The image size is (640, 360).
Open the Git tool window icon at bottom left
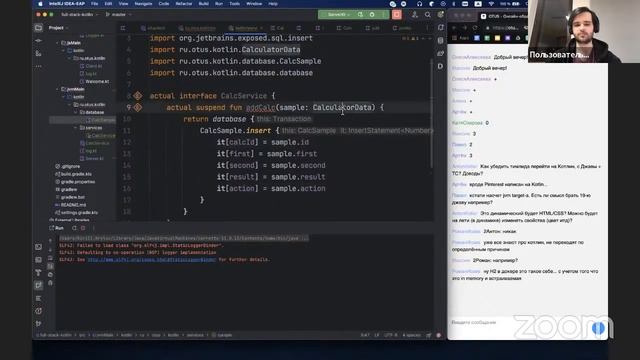click(38, 324)
